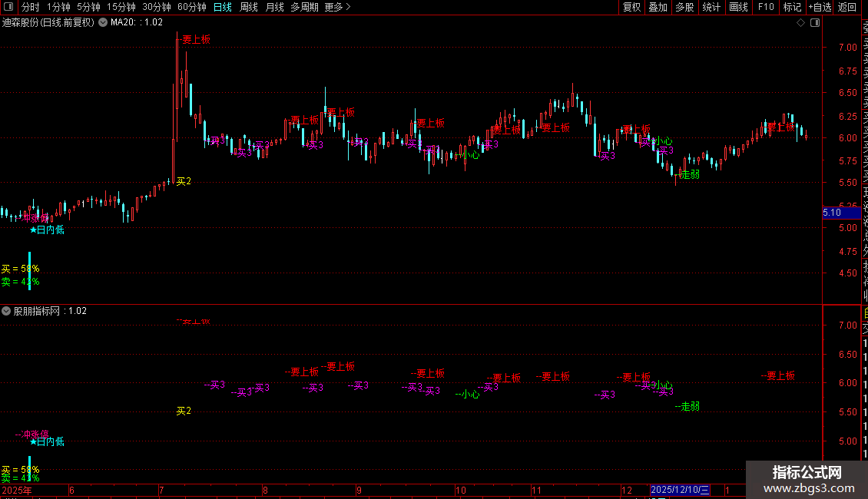Select the 30分钟 period
The height and width of the screenshot is (499, 868).
tap(156, 7)
